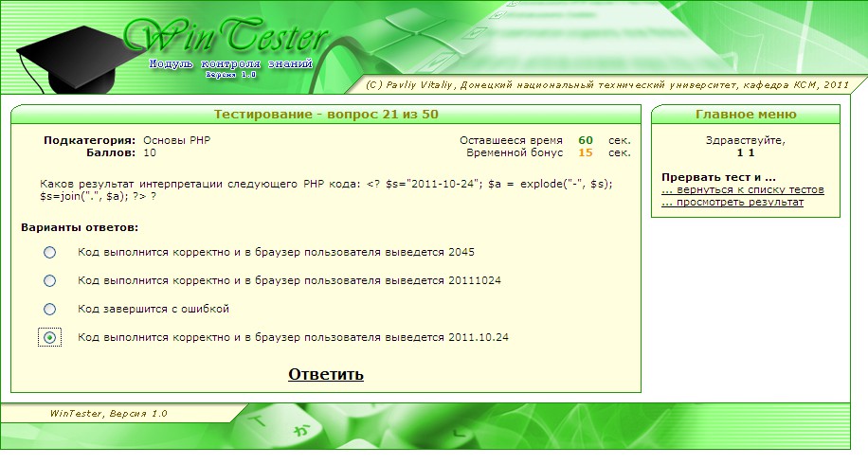
Task: Submit answer with Ответить link
Action: coord(326,374)
